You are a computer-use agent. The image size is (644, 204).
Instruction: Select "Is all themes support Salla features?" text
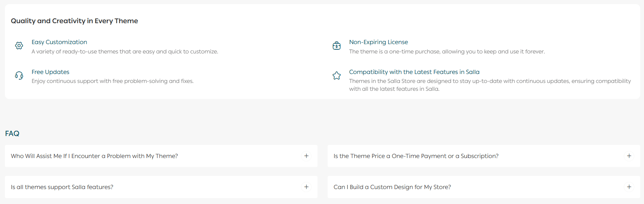point(62,187)
